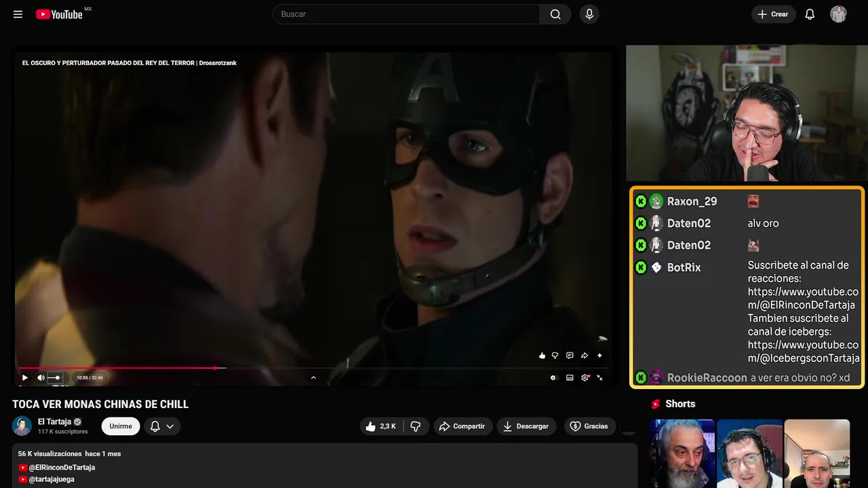Click the emote in Raxon_29's message

tap(753, 201)
